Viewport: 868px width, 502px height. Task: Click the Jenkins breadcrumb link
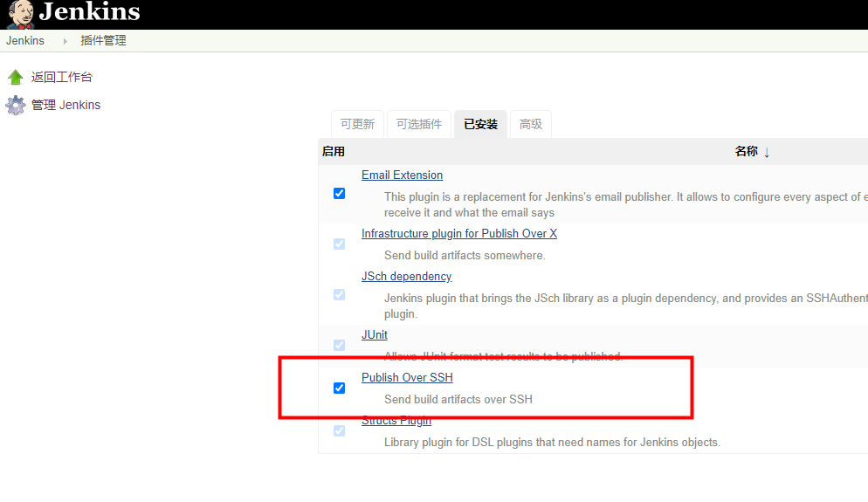click(25, 41)
